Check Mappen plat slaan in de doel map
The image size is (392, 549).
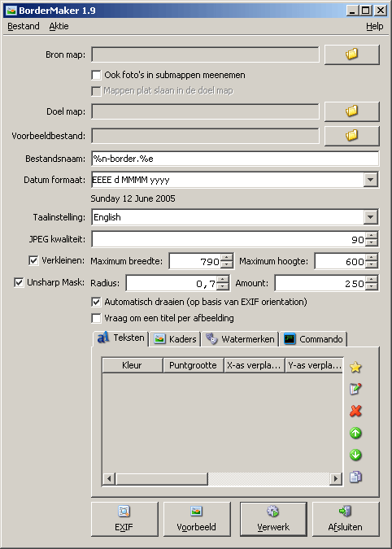(x=96, y=91)
